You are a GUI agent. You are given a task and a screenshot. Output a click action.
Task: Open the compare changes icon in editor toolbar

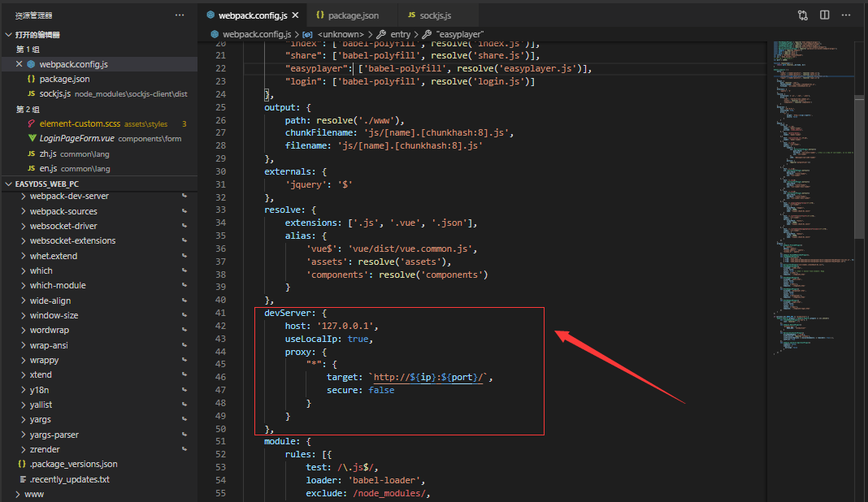(803, 15)
